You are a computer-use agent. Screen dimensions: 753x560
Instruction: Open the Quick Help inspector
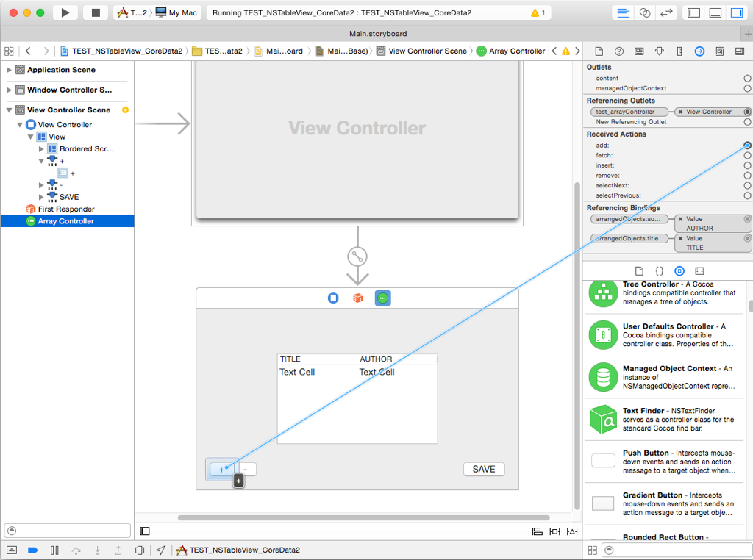[x=619, y=51]
